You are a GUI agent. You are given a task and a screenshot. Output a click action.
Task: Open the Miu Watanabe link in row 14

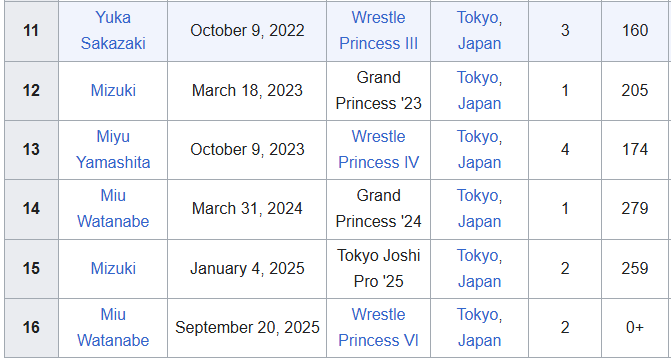113,208
